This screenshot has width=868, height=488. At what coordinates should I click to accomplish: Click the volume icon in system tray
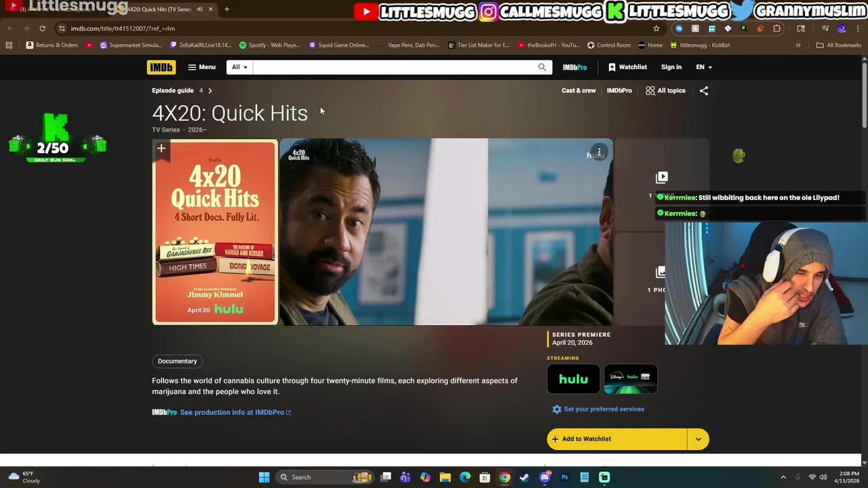[x=823, y=477]
